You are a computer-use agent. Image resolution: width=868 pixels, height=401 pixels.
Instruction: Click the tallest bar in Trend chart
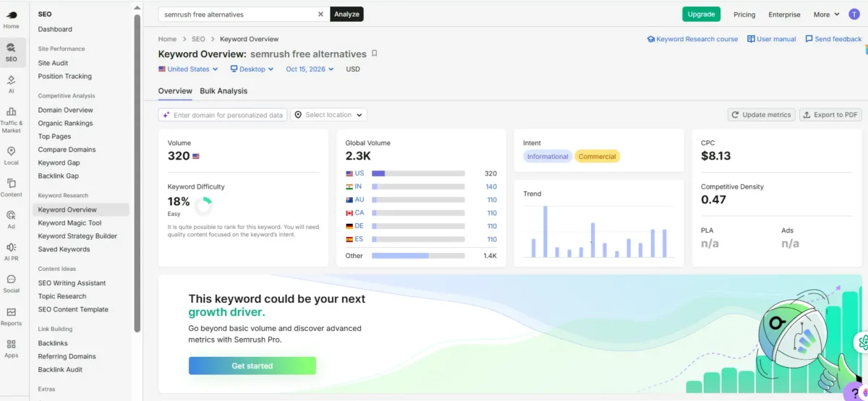click(545, 232)
